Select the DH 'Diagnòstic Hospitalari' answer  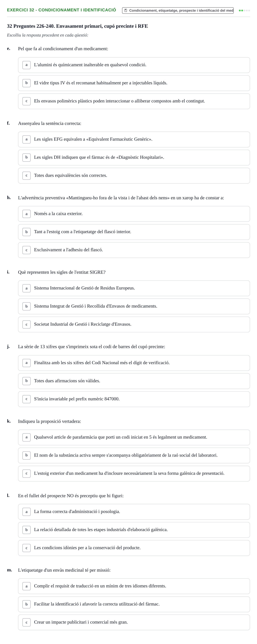(134, 158)
